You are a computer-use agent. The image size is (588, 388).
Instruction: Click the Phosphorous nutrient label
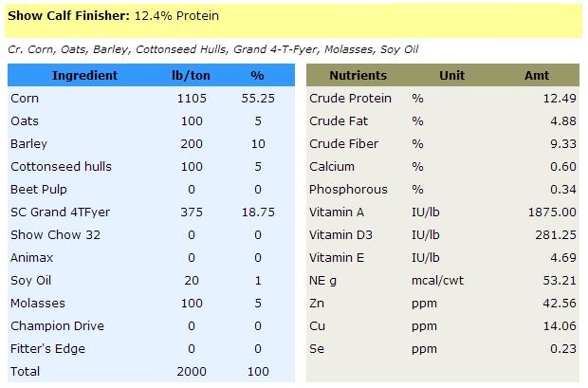(348, 190)
